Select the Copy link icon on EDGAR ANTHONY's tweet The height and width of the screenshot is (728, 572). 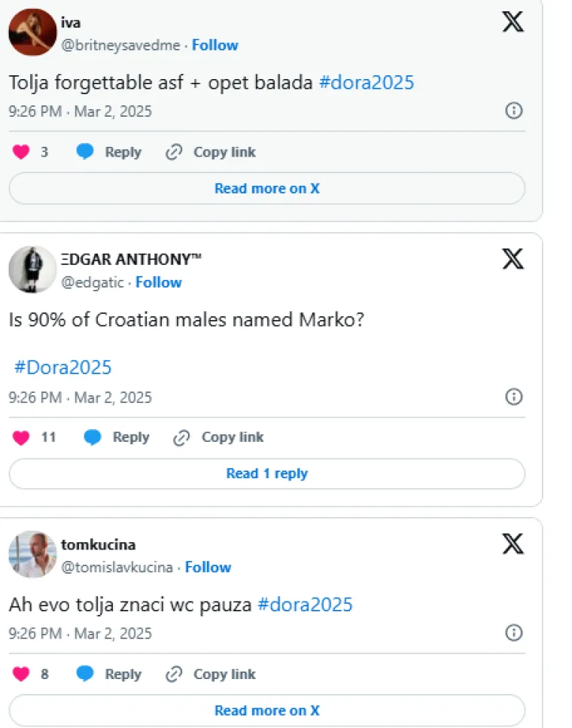(x=181, y=437)
